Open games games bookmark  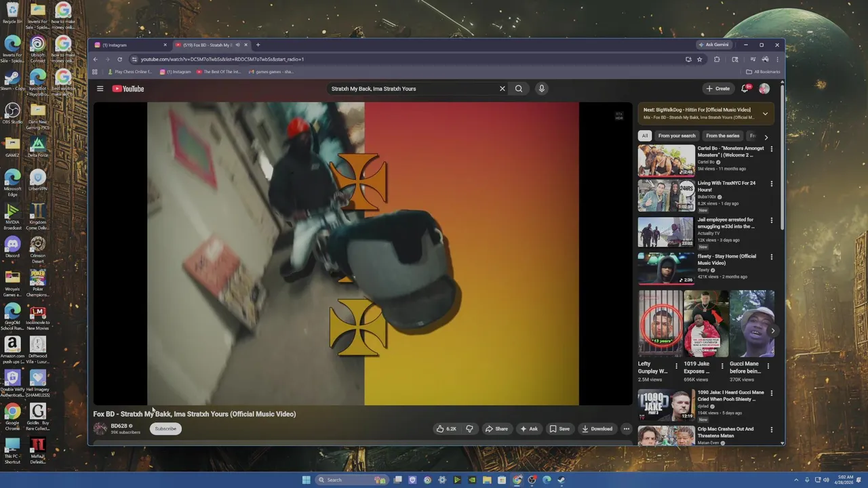pos(271,72)
